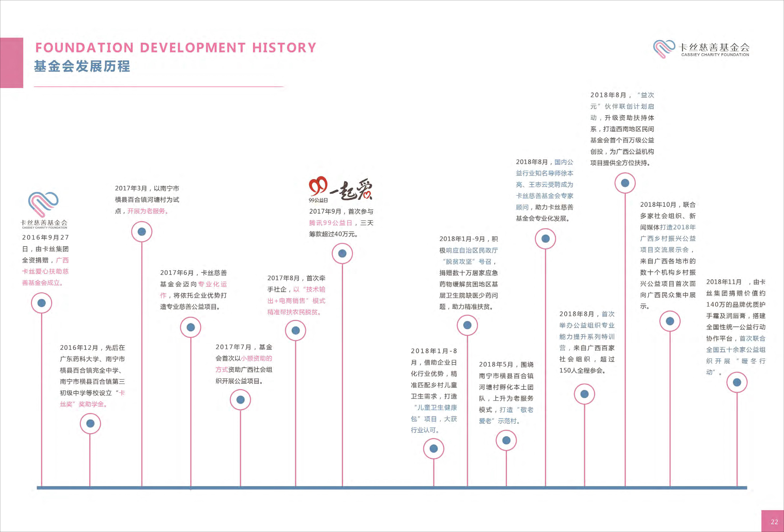Viewport: 784px width, 532px height.
Task: Select the marker under 专业能力提升系列特训营 entry
Action: [x=585, y=394]
